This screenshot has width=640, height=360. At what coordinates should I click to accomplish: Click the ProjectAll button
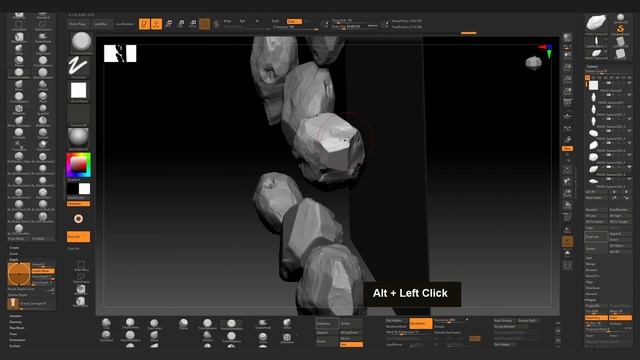tap(596, 306)
